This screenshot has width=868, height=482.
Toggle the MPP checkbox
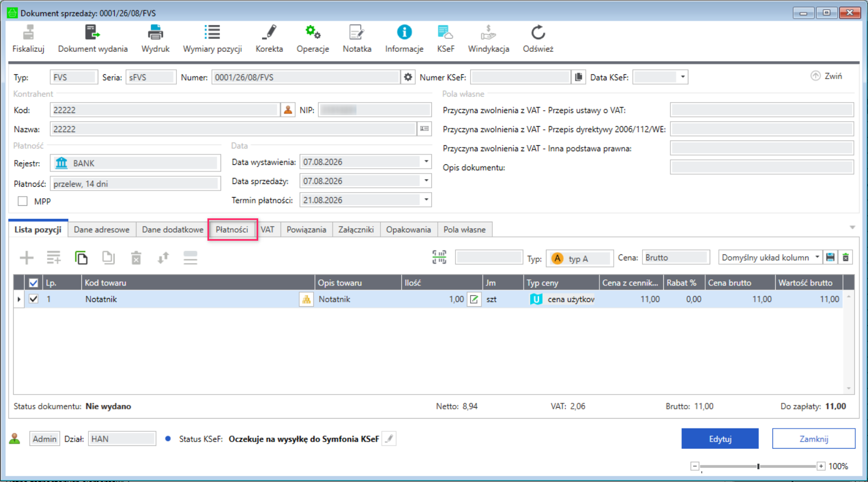pos(22,201)
